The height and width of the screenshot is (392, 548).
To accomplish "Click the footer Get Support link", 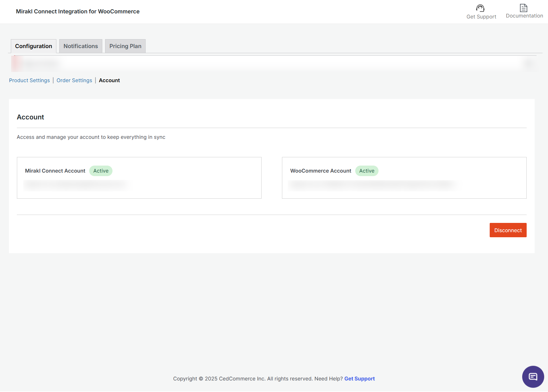I will [x=359, y=379].
